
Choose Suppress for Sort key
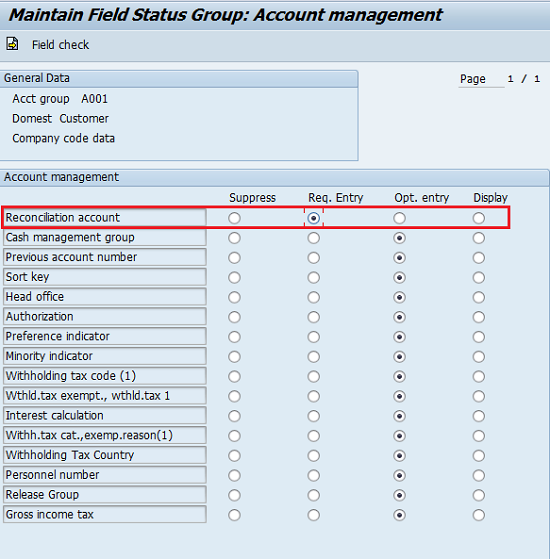tap(234, 277)
